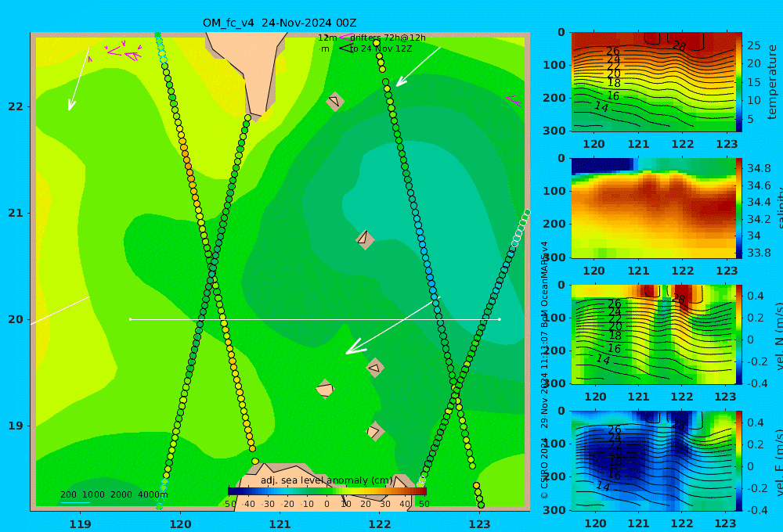Click longitude label 123 on main map axis

(480, 524)
